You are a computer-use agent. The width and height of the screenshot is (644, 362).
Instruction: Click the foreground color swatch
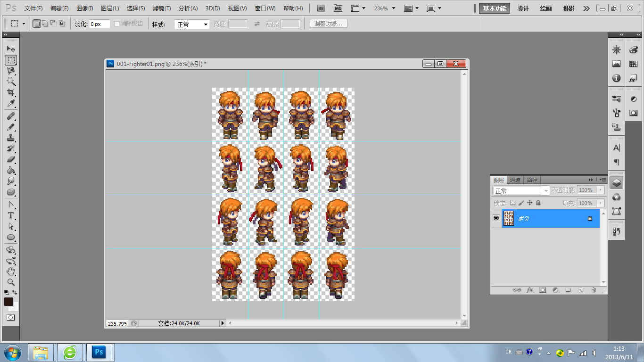(x=8, y=302)
